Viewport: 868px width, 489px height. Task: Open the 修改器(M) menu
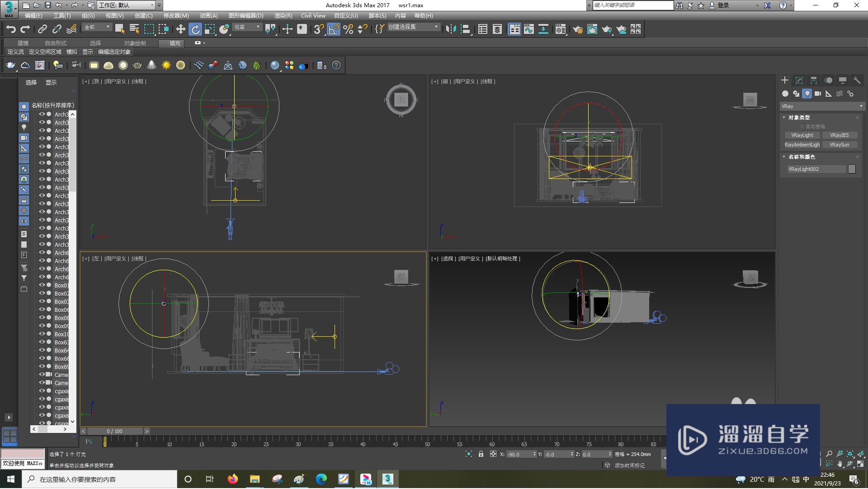pos(176,16)
